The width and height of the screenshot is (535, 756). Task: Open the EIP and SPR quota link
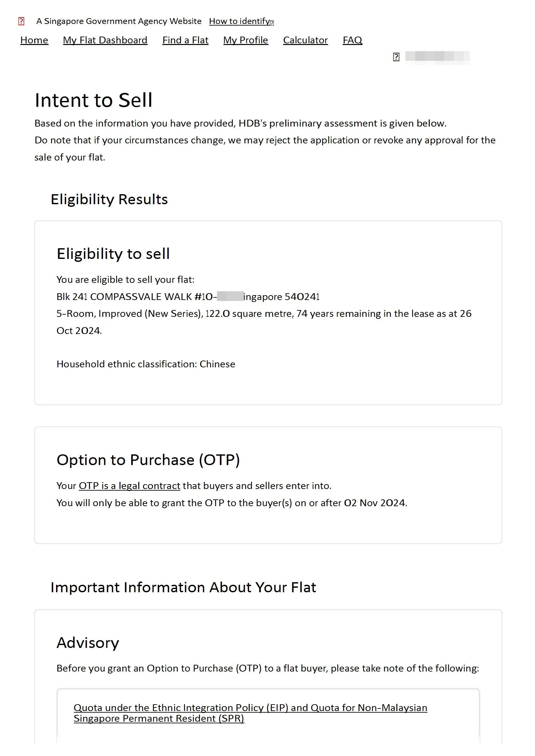[250, 713]
